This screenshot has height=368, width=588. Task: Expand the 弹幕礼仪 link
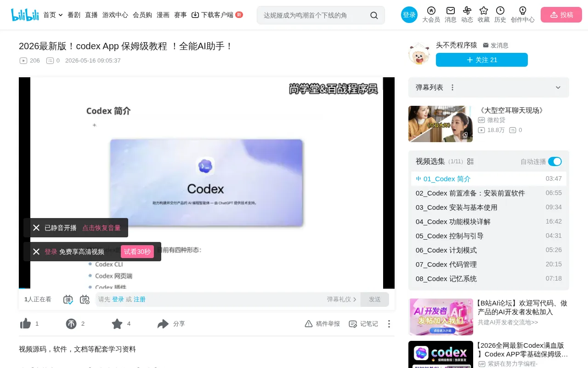click(x=342, y=299)
